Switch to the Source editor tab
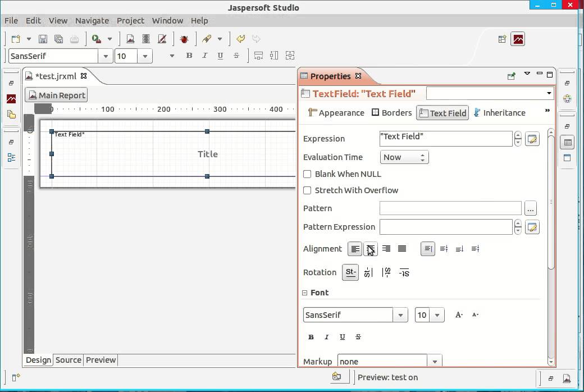 click(x=68, y=360)
